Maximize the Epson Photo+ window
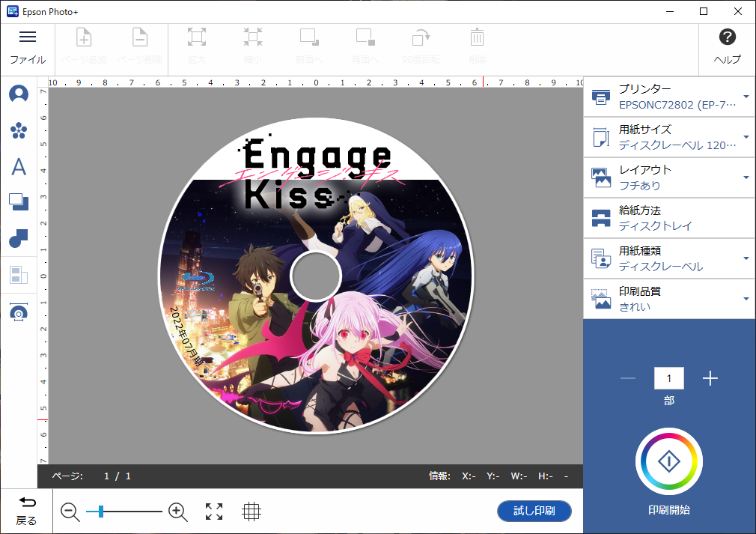Screen dimensions: 756x534 pyautogui.click(x=704, y=11)
